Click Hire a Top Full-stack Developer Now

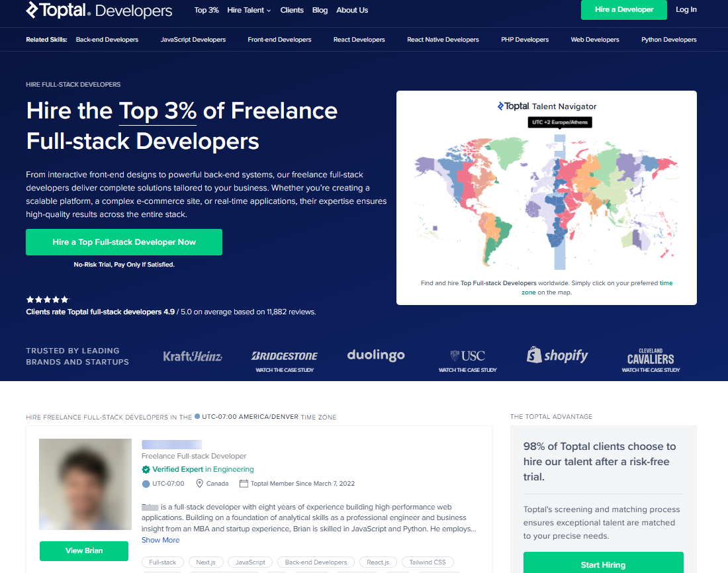click(124, 242)
